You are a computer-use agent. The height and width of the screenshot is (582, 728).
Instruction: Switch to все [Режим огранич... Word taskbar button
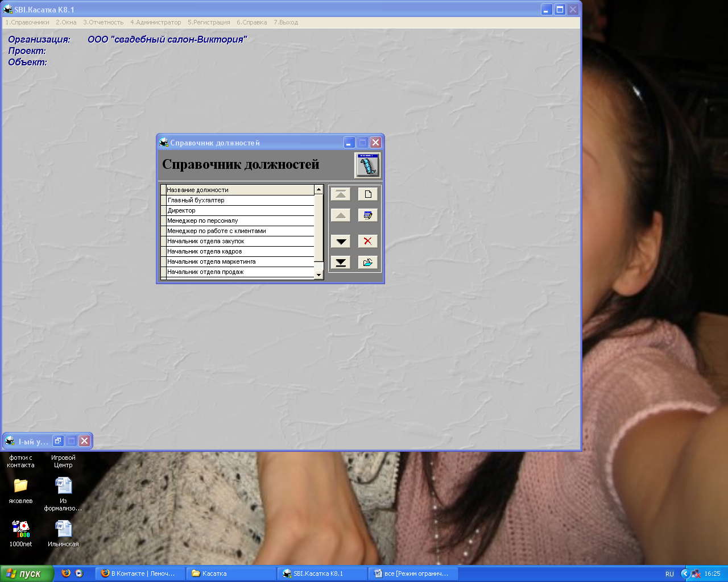413,573
